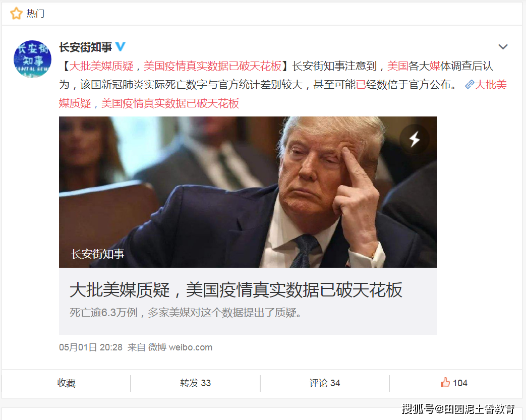
Task: Click the link chain icon before 大批美
Action: [x=470, y=85]
